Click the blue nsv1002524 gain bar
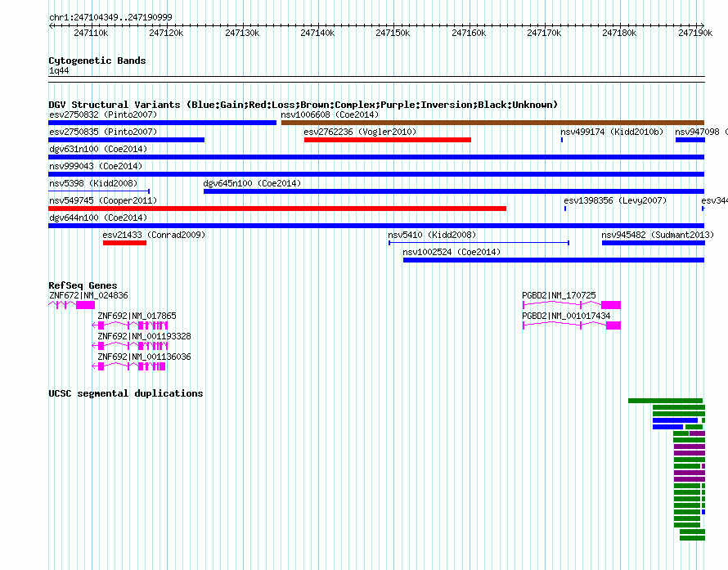The image size is (728, 570). 554,260
